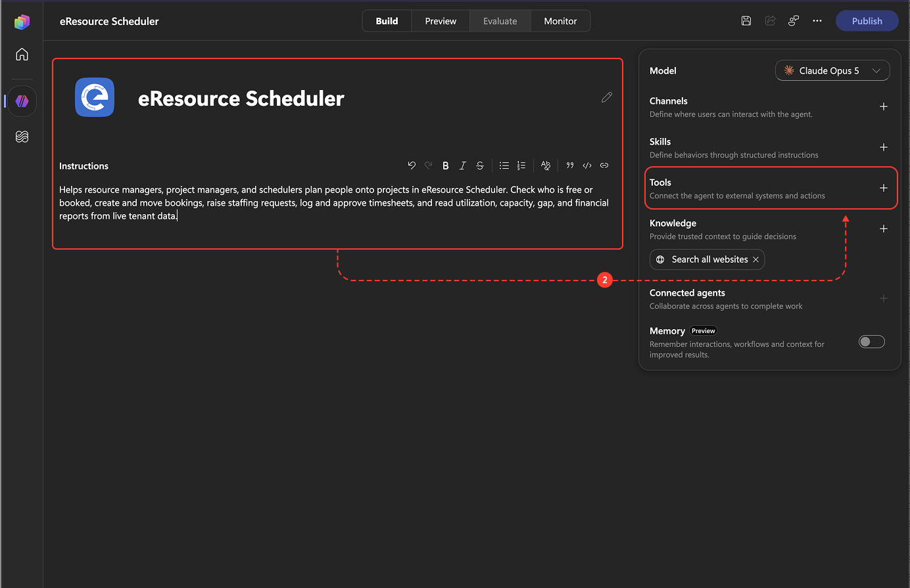The image size is (910, 588).
Task: Click 'Collaborate across agents to complete work'
Action: (726, 306)
